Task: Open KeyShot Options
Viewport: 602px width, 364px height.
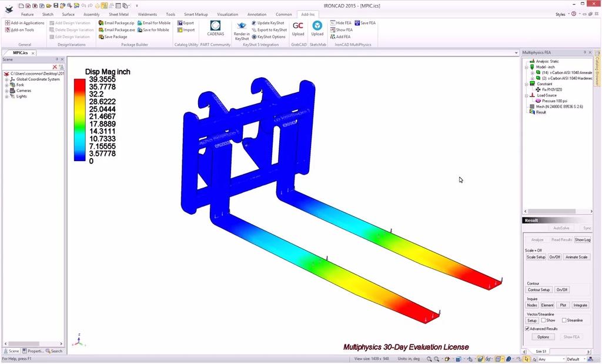Action: [x=268, y=37]
